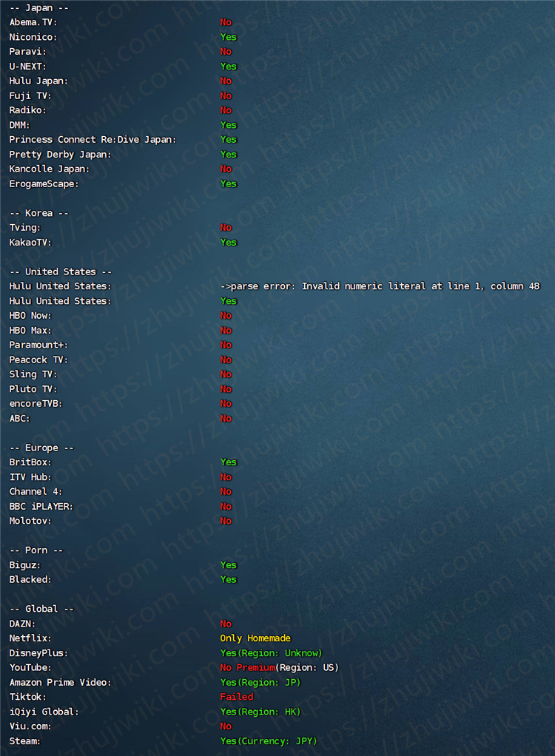Select the 'Channel 4:' label
The image size is (555, 756).
[36, 492]
